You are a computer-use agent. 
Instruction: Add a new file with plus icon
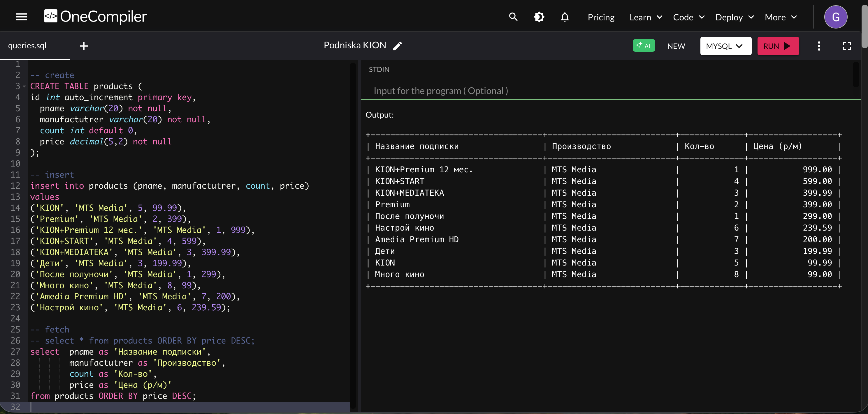pos(84,46)
